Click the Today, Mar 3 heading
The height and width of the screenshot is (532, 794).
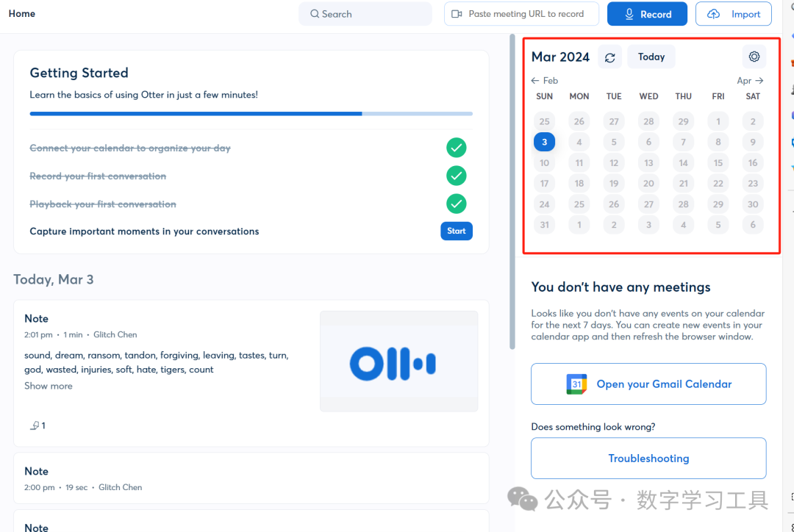coord(53,279)
